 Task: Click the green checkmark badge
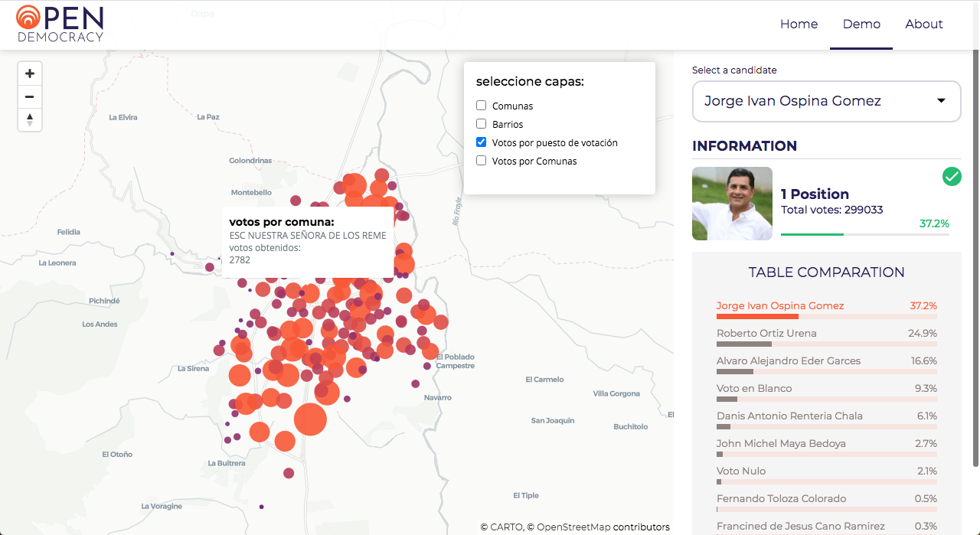point(952,177)
